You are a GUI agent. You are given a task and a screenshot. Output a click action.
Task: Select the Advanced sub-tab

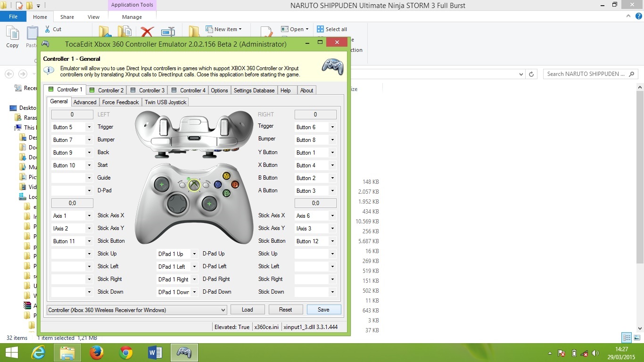[x=85, y=102]
